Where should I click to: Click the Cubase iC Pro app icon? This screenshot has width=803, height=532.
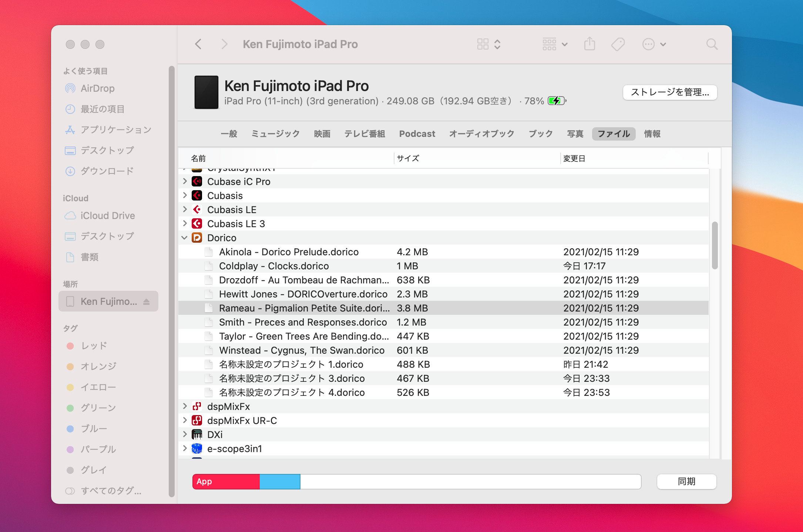coord(197,181)
